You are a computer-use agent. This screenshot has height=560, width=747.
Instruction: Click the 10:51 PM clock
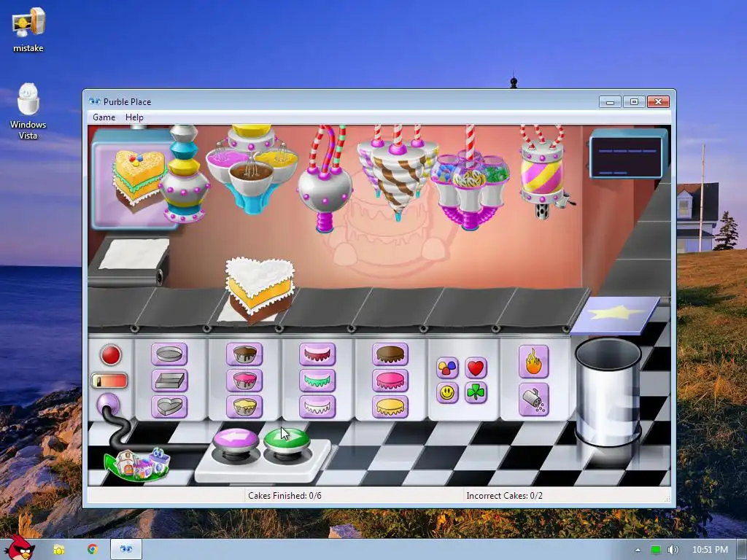point(710,550)
